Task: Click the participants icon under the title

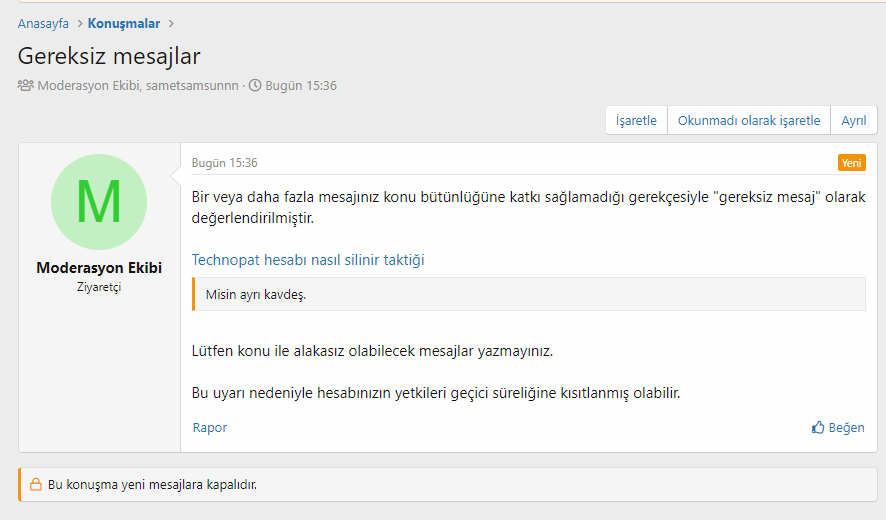Action: coord(25,86)
